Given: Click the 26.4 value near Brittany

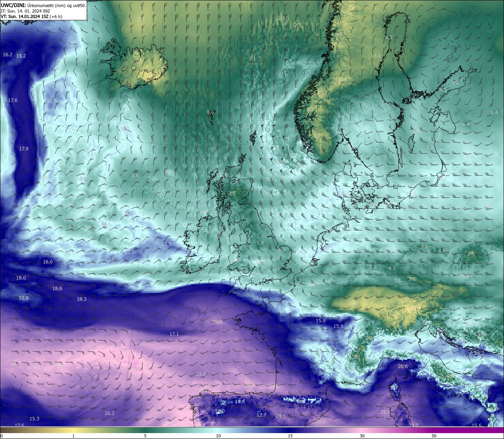Looking at the screenshot, I should 217,322.
